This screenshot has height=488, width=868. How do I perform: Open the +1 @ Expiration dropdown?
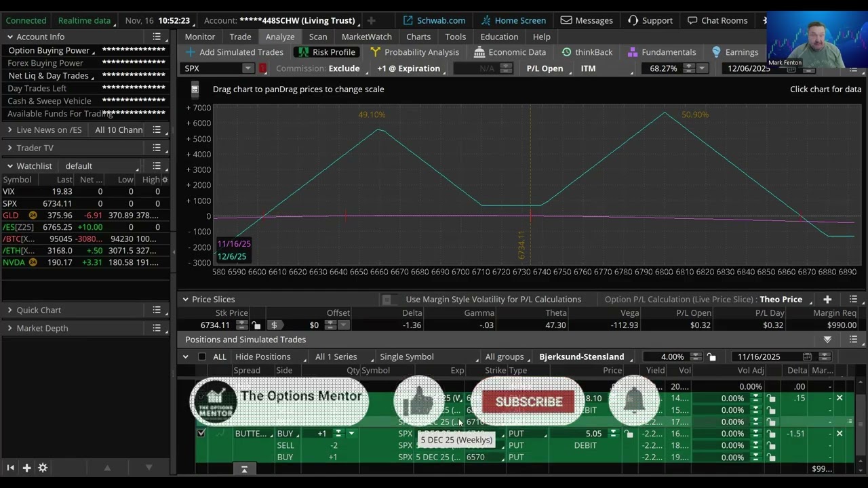[x=410, y=68]
